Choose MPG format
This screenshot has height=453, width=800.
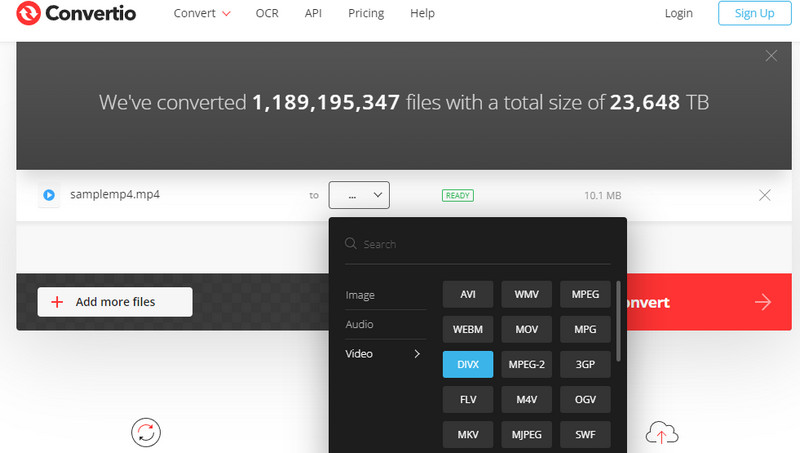[585, 330]
